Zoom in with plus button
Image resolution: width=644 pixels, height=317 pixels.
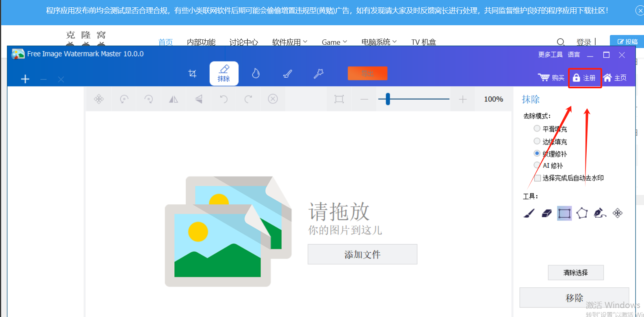click(x=462, y=99)
